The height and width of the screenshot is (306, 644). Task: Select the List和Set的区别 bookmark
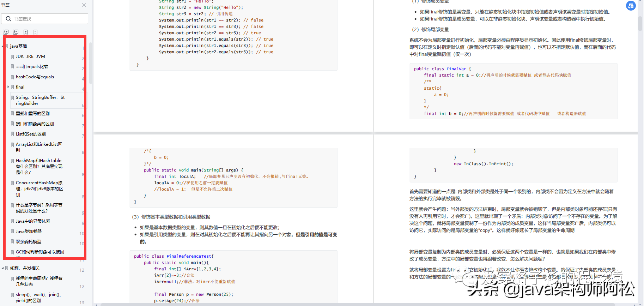click(x=31, y=134)
